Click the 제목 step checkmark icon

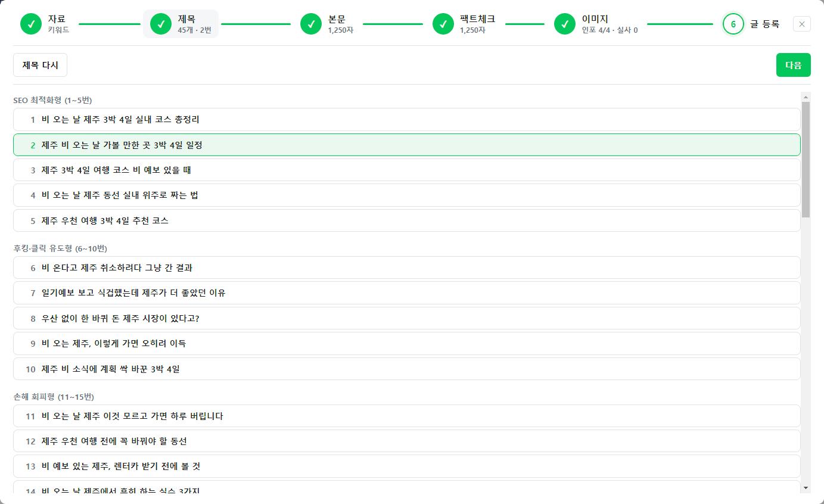pyautogui.click(x=161, y=24)
